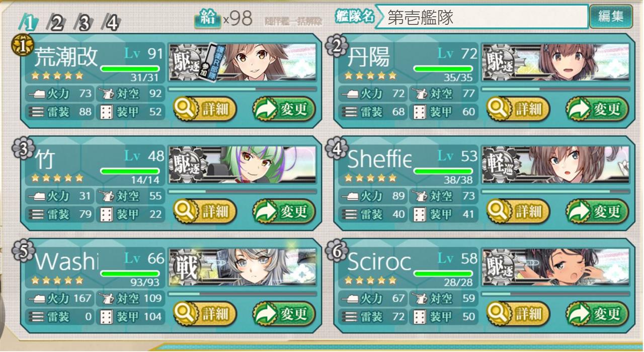This screenshot has width=644, height=352.
Task: Click 変更 change button for 荒潮改
Action: (284, 109)
